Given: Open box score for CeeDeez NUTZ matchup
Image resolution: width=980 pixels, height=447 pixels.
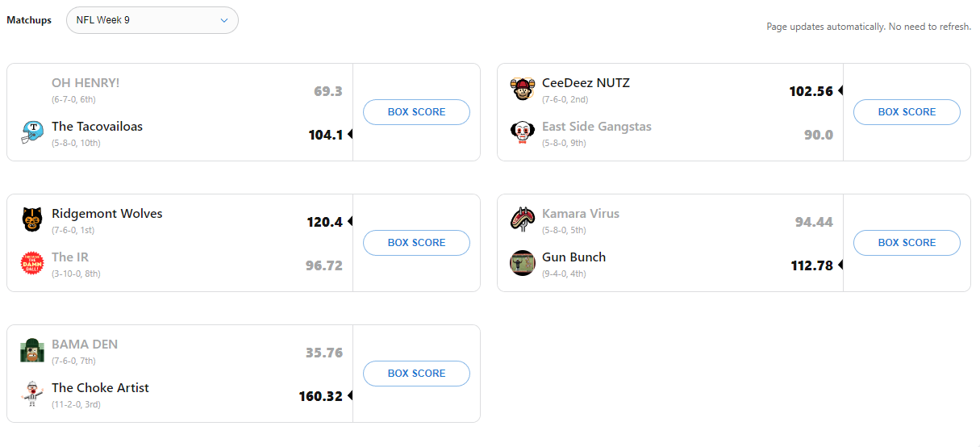Looking at the screenshot, I should [x=907, y=112].
